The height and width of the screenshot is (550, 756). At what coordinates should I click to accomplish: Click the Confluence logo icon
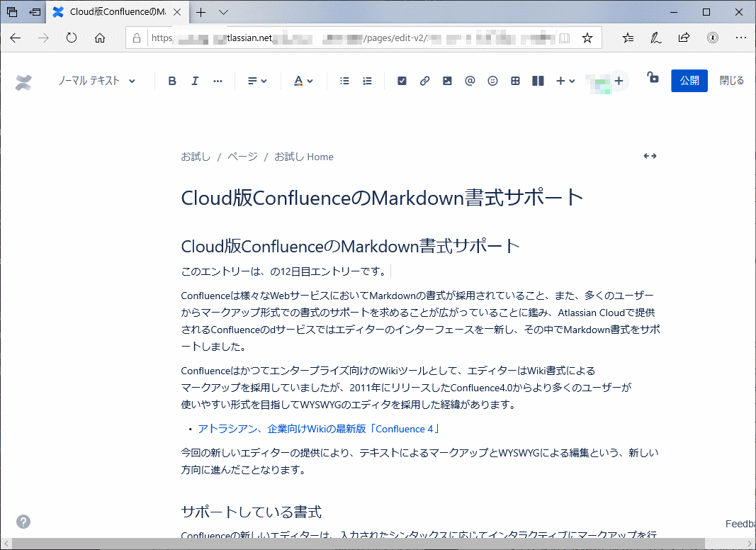coord(23,82)
